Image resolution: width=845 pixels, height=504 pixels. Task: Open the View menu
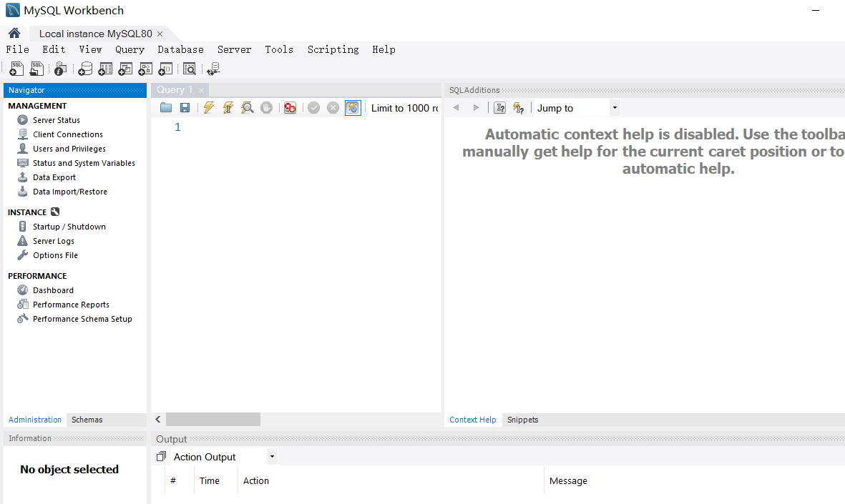click(91, 49)
